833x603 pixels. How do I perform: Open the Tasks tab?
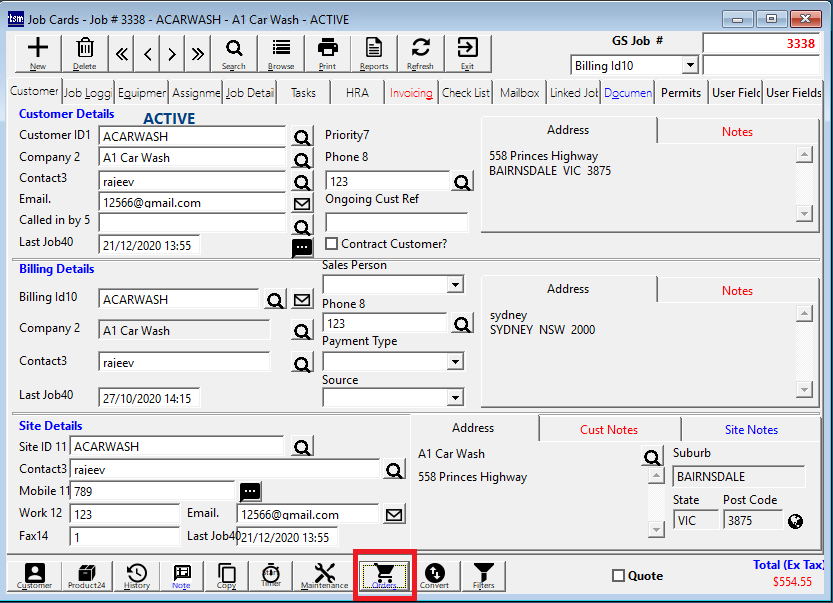pyautogui.click(x=303, y=93)
